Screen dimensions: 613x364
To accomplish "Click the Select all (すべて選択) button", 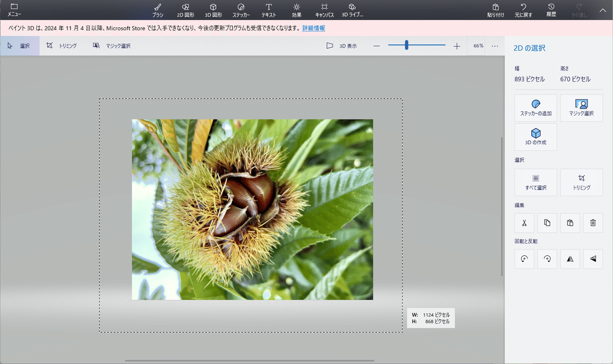I will 535,182.
